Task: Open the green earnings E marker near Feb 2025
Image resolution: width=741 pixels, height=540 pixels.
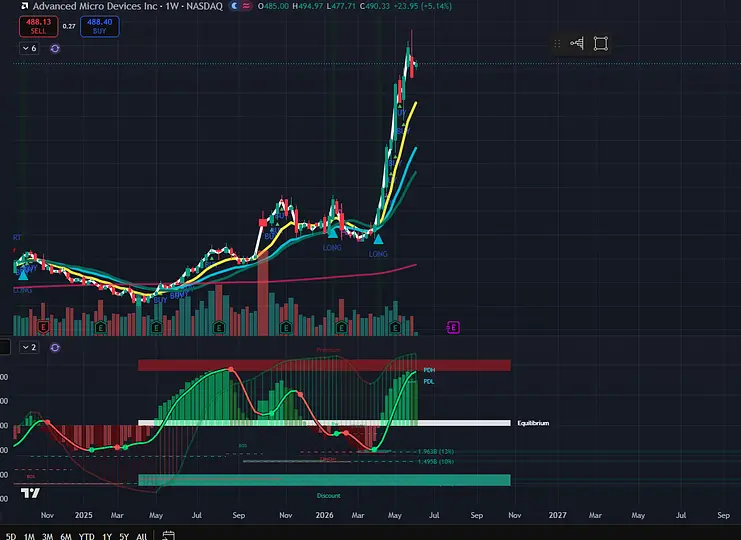Action: 100,326
